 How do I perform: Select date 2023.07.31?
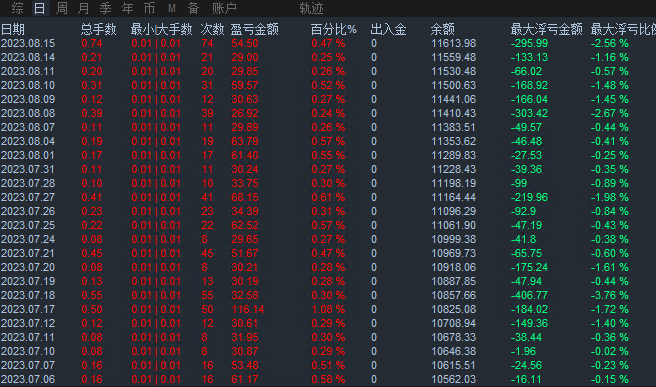click(28, 169)
